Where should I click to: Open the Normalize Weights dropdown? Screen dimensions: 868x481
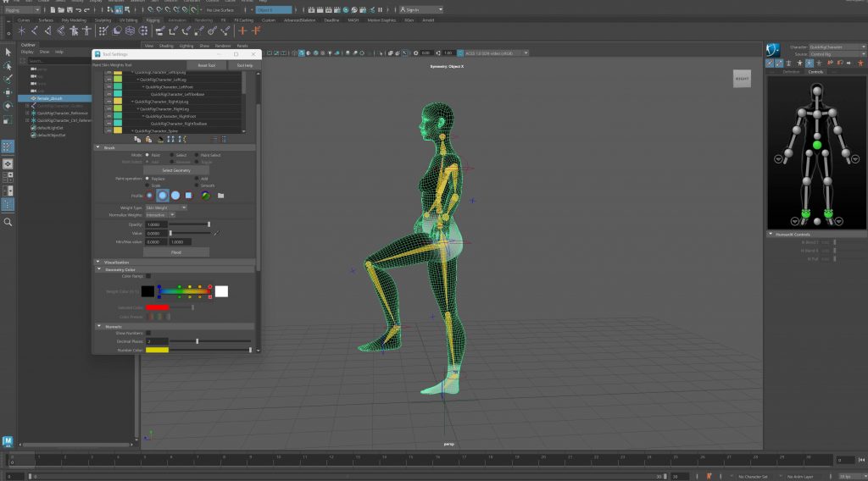pos(159,215)
